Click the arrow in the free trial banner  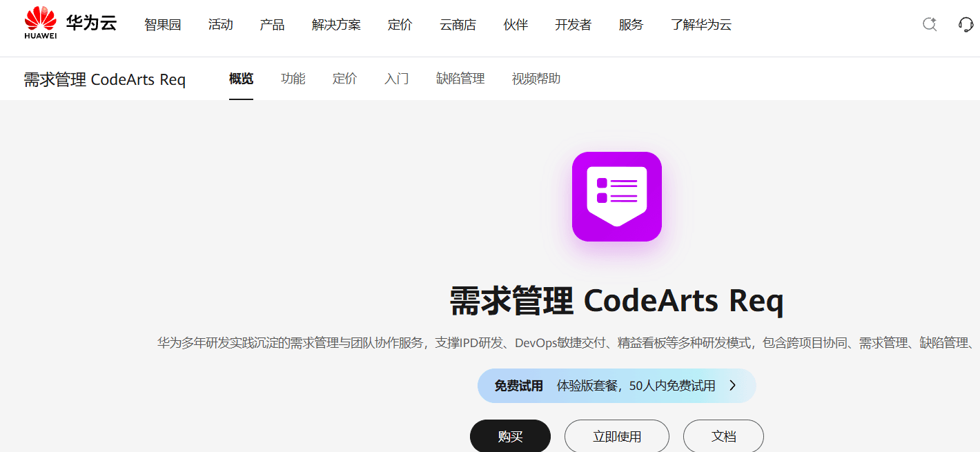733,386
